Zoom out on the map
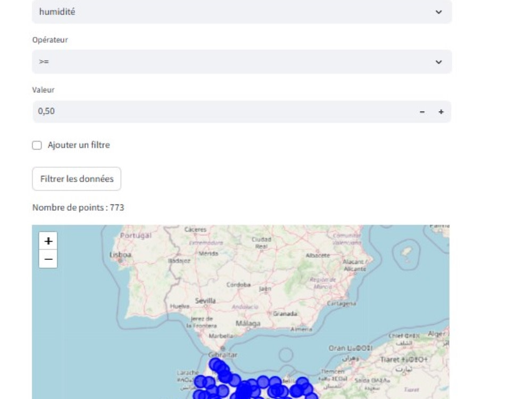This screenshot has width=532, height=399. click(x=48, y=259)
